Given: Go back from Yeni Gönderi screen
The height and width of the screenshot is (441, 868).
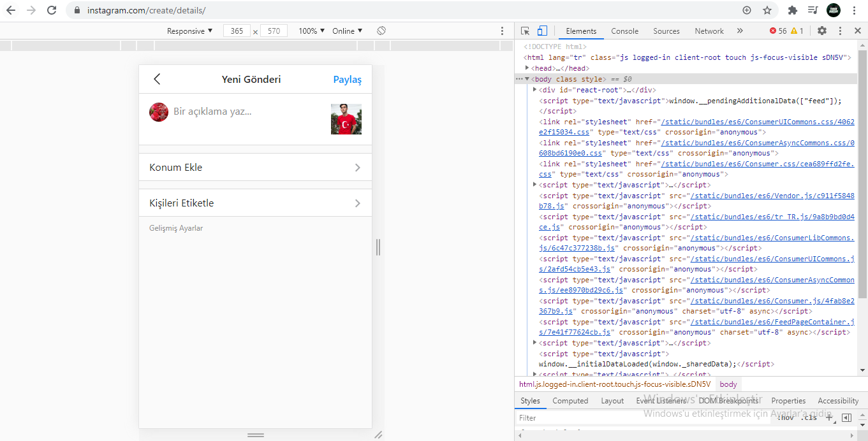Looking at the screenshot, I should click(157, 79).
